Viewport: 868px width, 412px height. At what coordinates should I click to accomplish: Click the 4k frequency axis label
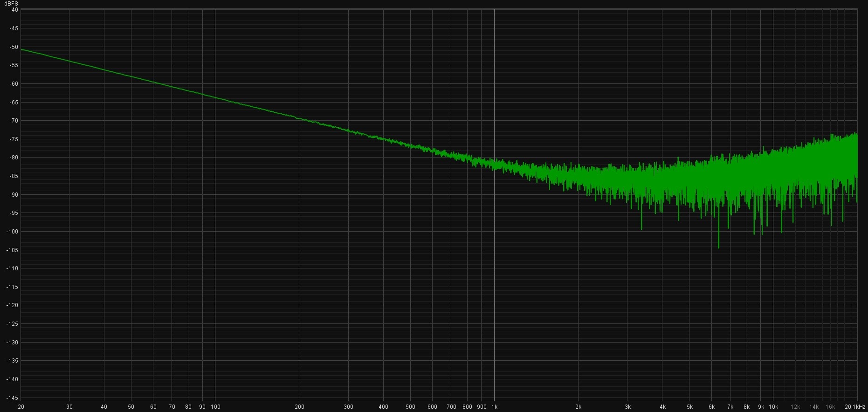point(662,407)
